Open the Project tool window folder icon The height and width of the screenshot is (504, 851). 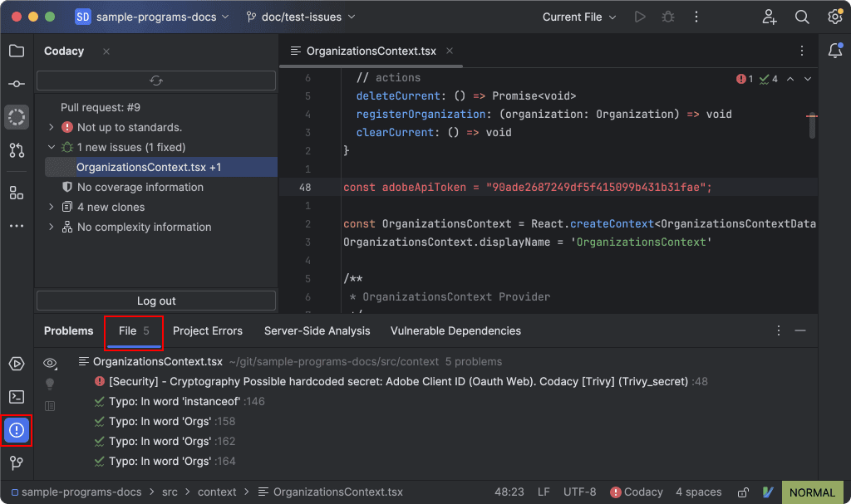[x=17, y=50]
